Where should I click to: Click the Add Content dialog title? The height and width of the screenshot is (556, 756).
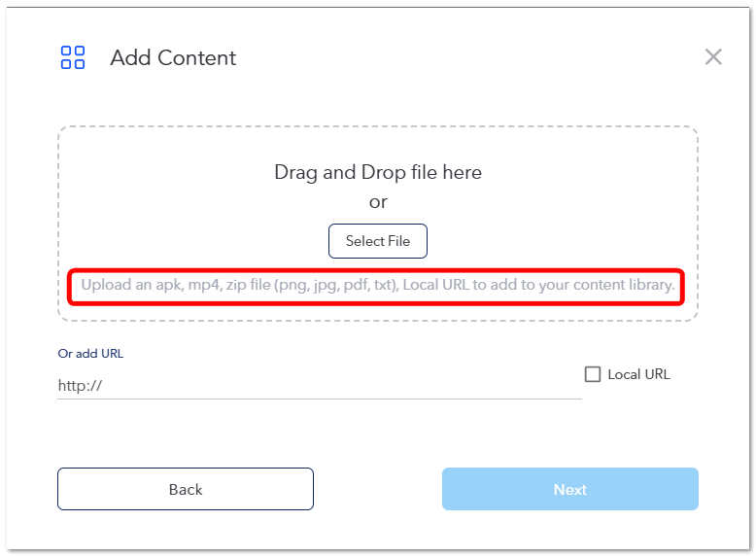pyautogui.click(x=173, y=58)
